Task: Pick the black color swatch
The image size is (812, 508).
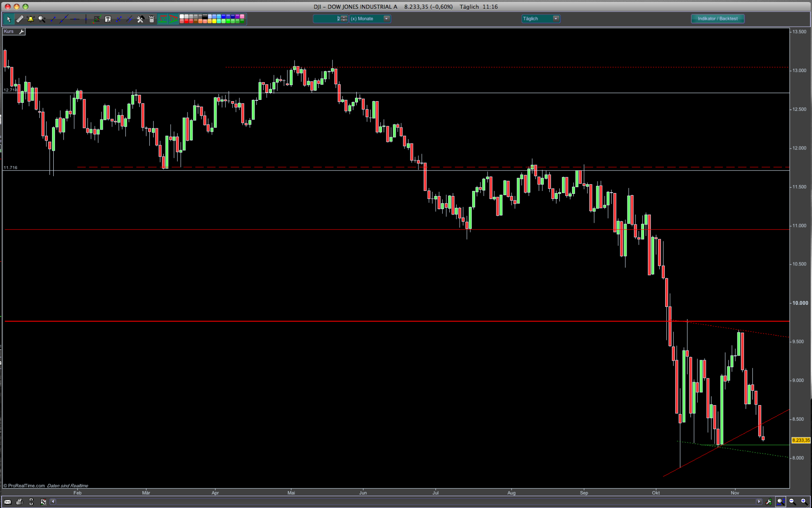Action: pos(205,17)
